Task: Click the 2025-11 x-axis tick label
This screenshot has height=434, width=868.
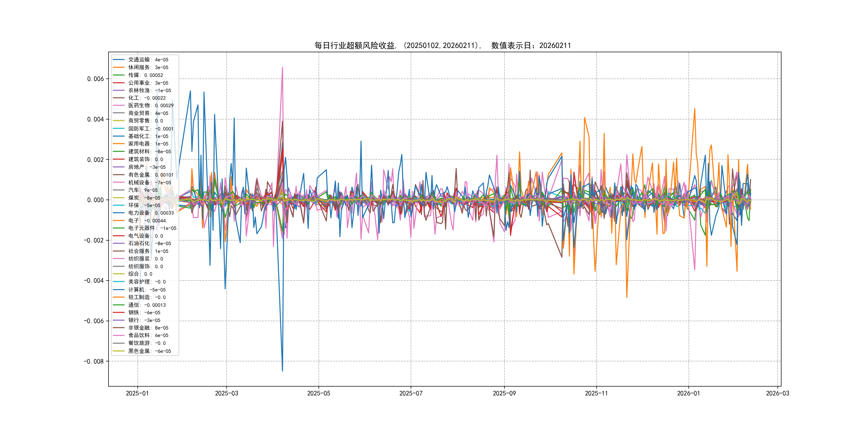Action: pyautogui.click(x=596, y=393)
